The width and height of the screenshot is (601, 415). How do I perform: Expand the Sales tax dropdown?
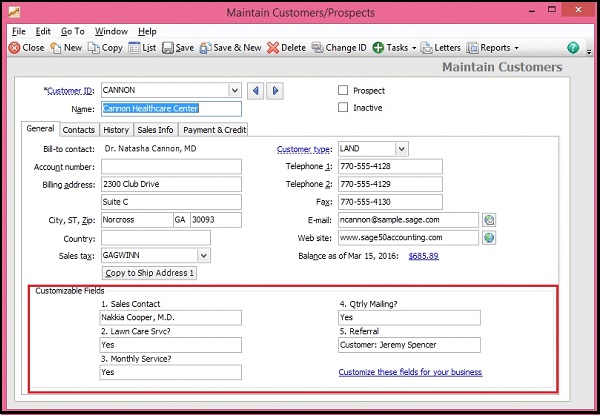(204, 255)
